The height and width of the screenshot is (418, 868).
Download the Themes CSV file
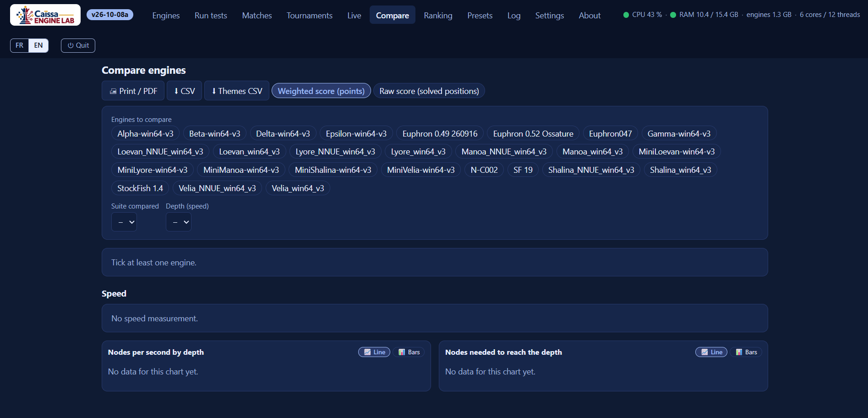point(237,91)
